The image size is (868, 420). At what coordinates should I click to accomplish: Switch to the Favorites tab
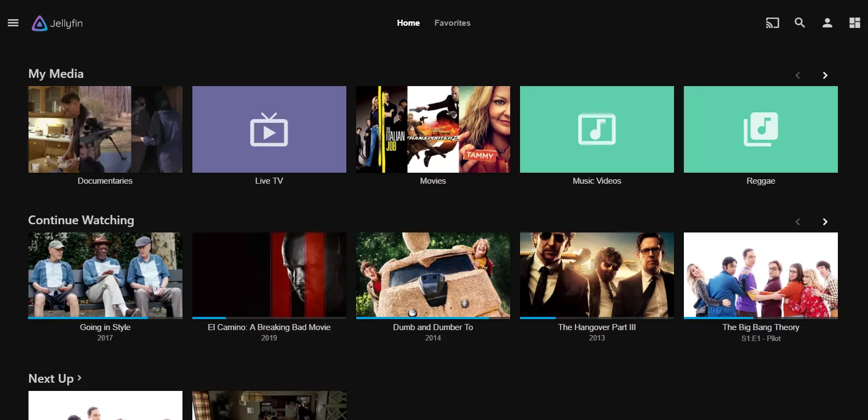click(452, 23)
